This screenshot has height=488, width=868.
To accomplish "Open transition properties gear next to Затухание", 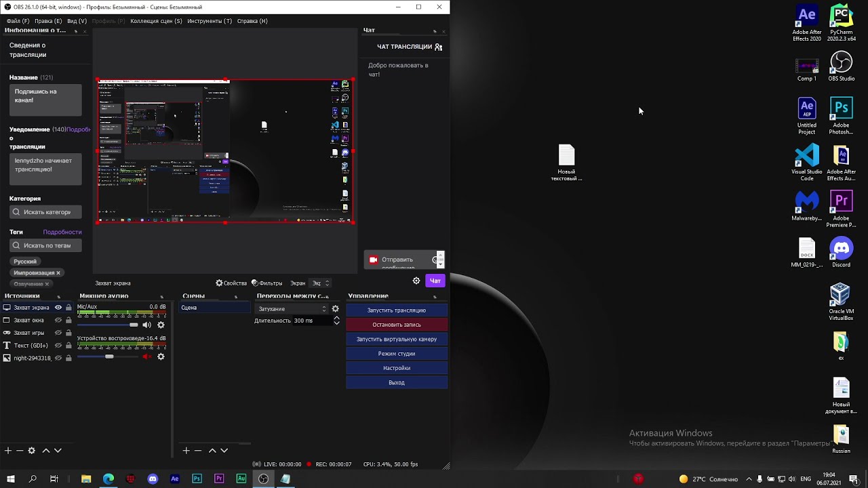I will click(x=335, y=308).
